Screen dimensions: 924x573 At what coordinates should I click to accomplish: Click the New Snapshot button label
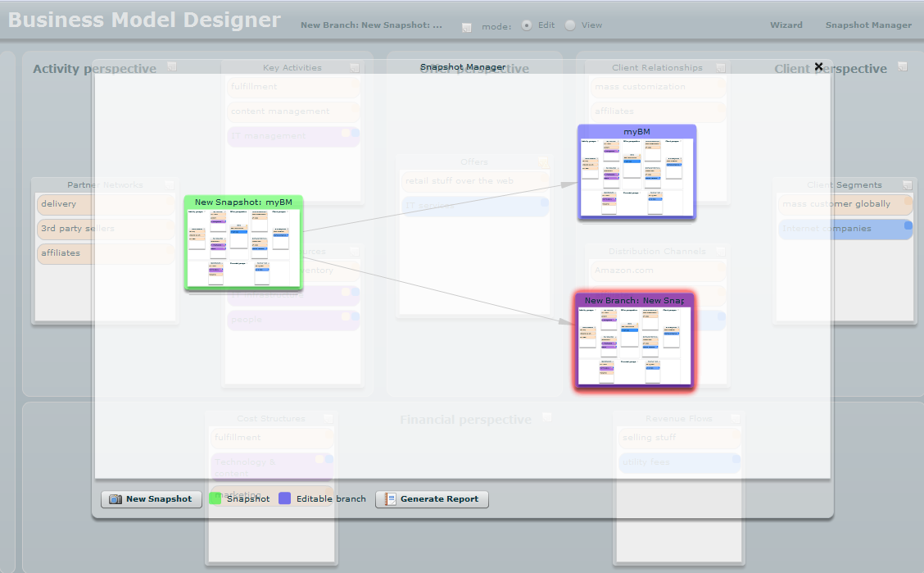coord(158,498)
